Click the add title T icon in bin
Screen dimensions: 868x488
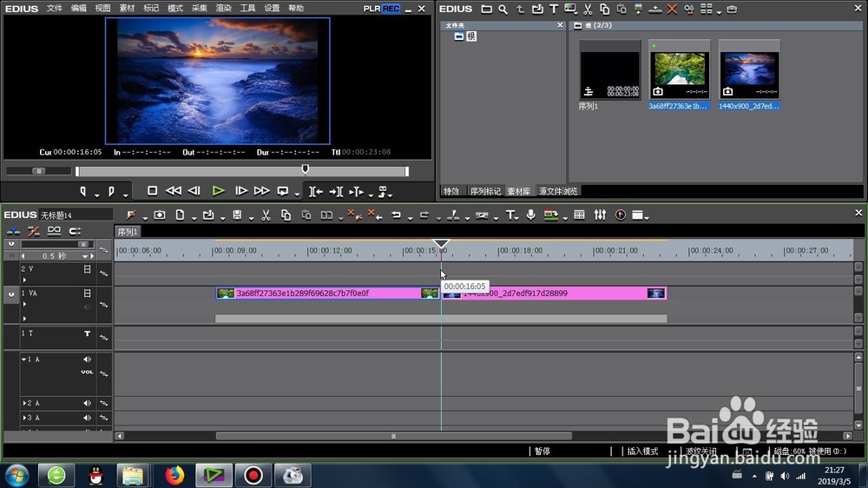point(554,9)
